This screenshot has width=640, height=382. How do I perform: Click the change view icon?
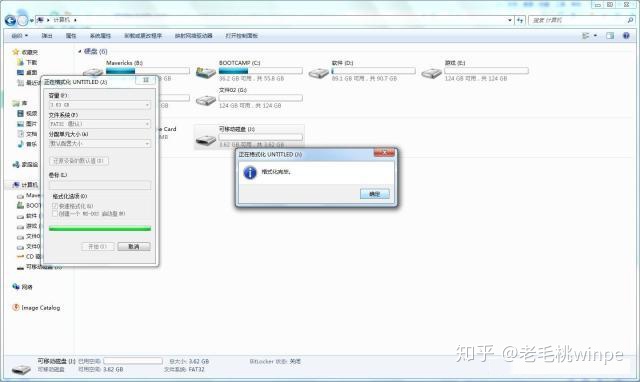point(586,36)
